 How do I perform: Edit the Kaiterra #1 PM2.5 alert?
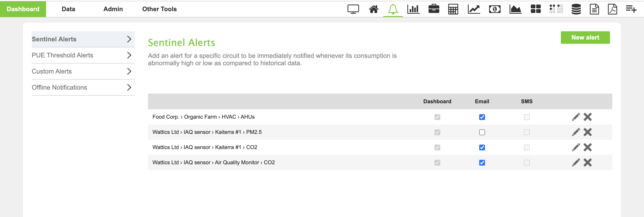coord(576,132)
